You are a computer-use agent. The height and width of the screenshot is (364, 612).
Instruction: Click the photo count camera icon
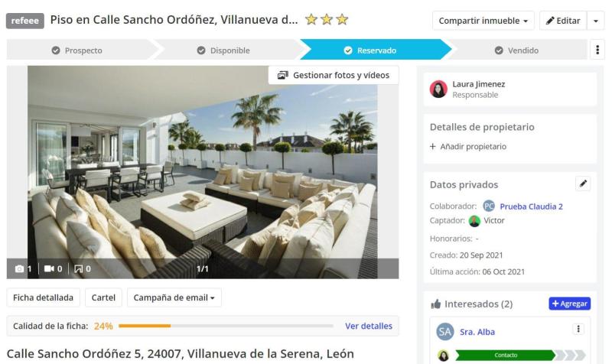point(19,269)
